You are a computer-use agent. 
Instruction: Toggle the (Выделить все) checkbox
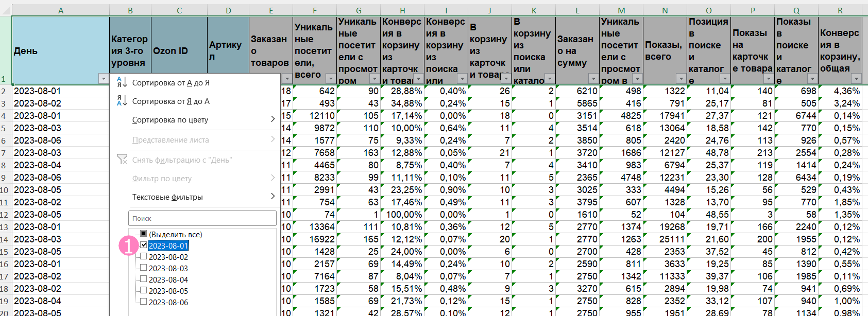(x=144, y=234)
